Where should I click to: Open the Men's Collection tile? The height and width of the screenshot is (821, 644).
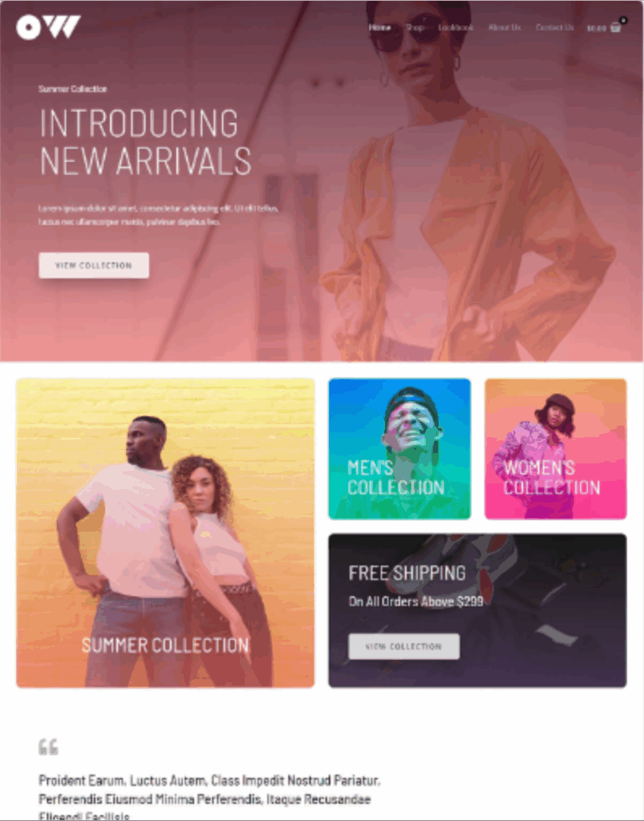click(399, 449)
